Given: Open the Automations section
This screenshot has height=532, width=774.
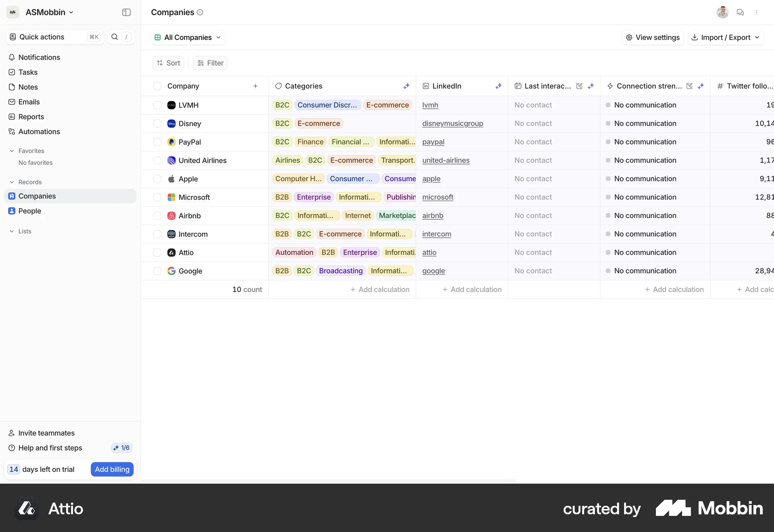Looking at the screenshot, I should pos(39,131).
